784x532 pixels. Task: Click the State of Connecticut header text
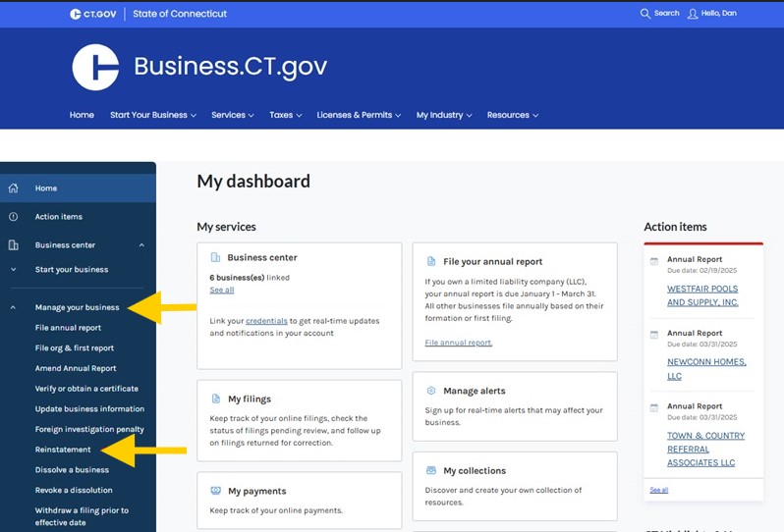[180, 14]
